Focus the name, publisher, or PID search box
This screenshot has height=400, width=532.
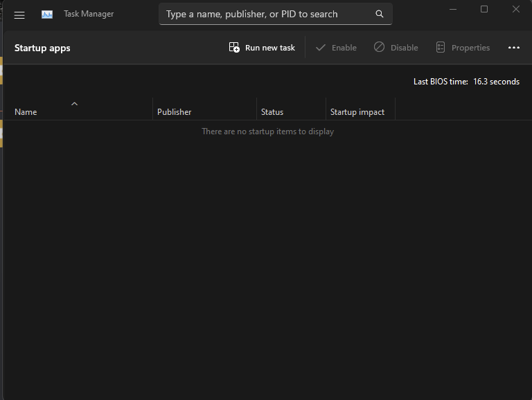[276, 14]
